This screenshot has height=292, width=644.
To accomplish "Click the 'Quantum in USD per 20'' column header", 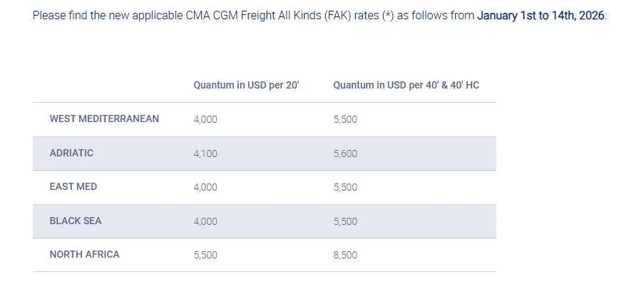I will tap(246, 85).
